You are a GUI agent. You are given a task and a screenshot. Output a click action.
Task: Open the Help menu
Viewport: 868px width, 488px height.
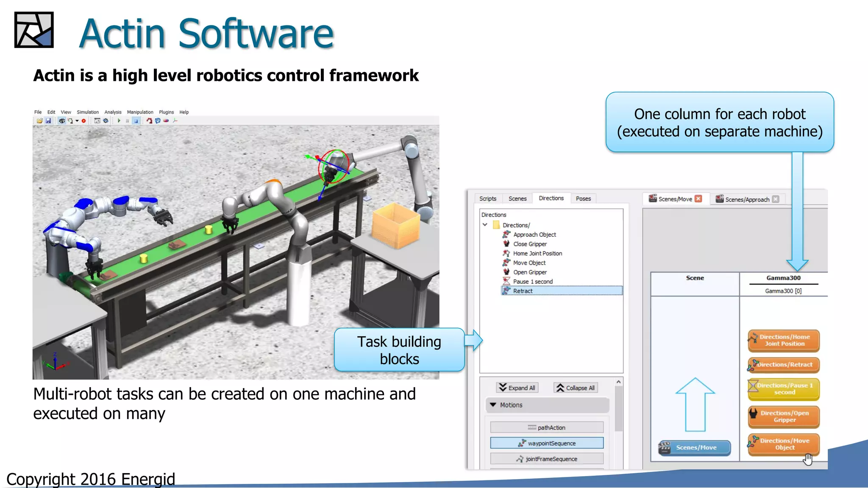[184, 112]
